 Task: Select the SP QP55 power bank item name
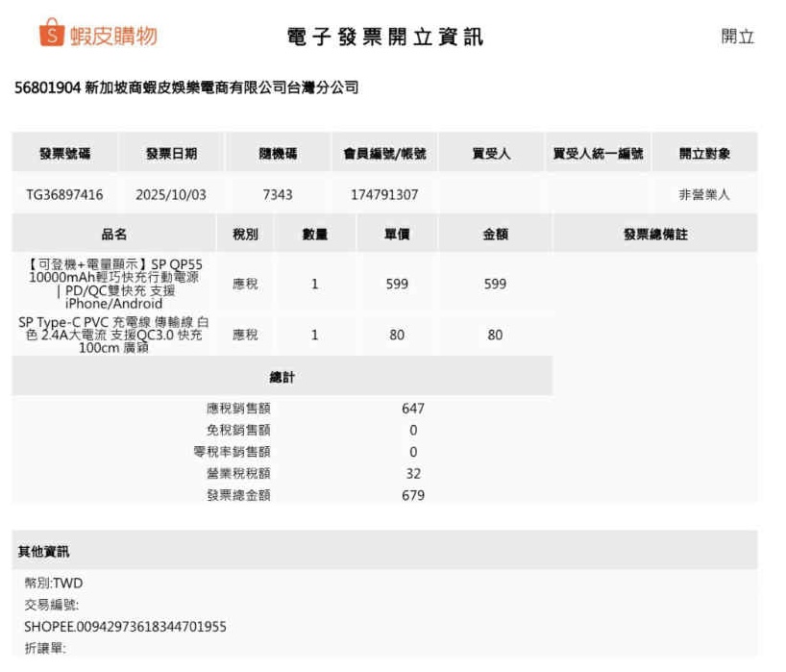click(x=114, y=284)
